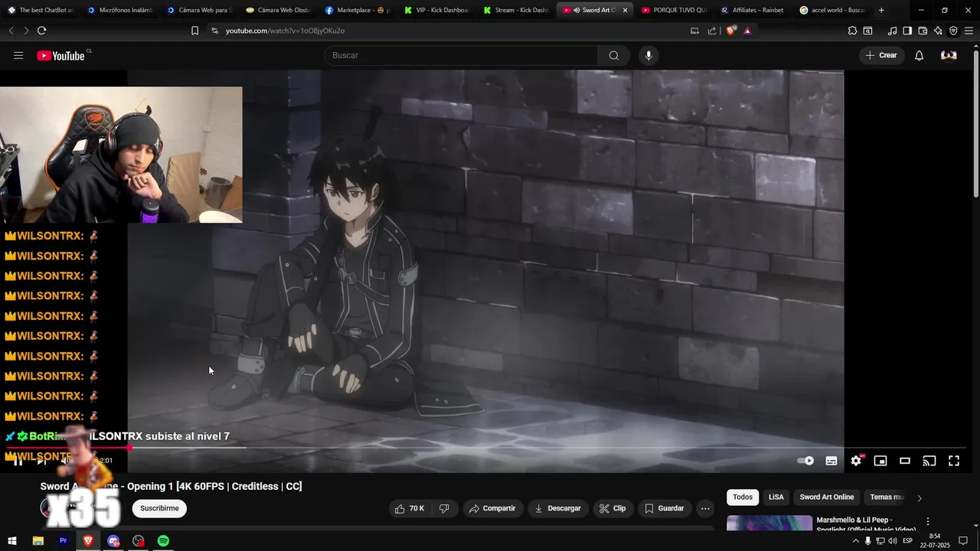Switch to theater mode

click(x=905, y=461)
